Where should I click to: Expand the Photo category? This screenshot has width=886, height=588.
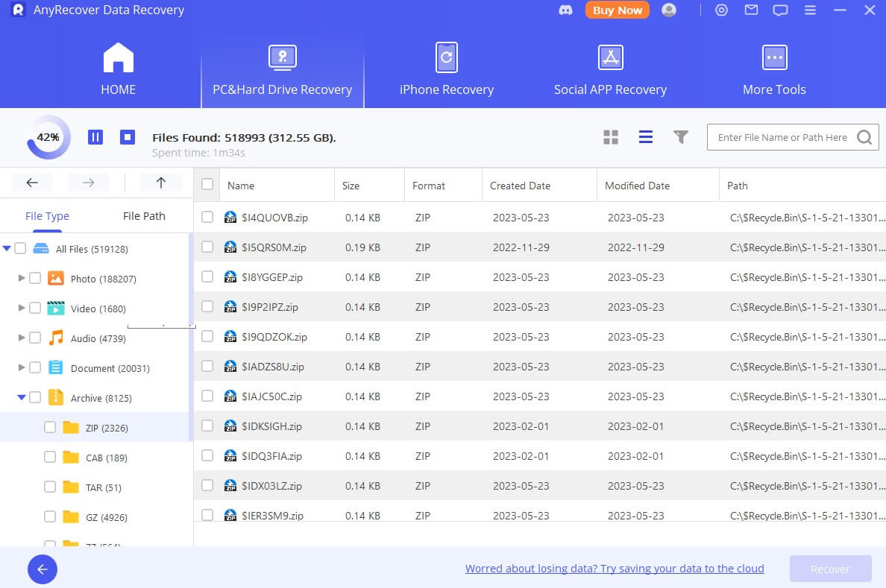pos(22,279)
